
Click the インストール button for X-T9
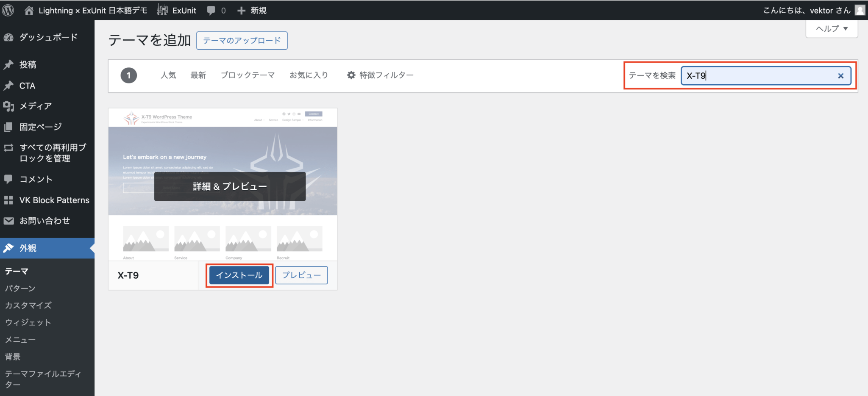click(239, 275)
